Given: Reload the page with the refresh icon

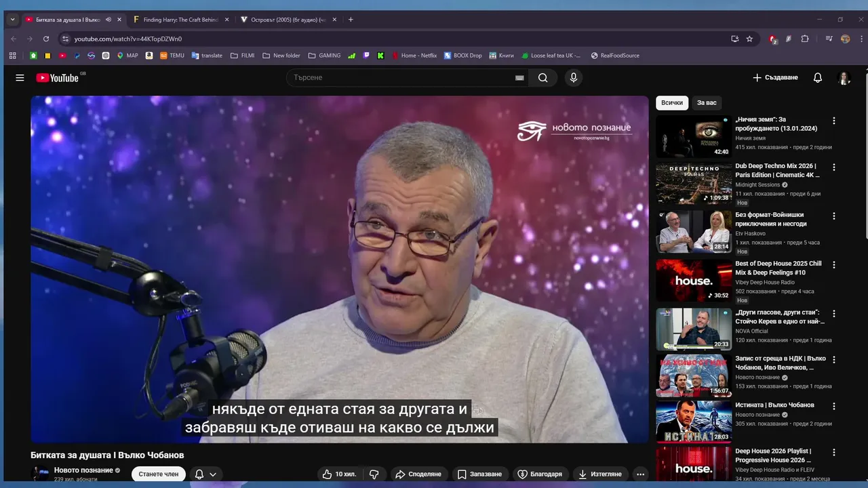Looking at the screenshot, I should (x=46, y=39).
